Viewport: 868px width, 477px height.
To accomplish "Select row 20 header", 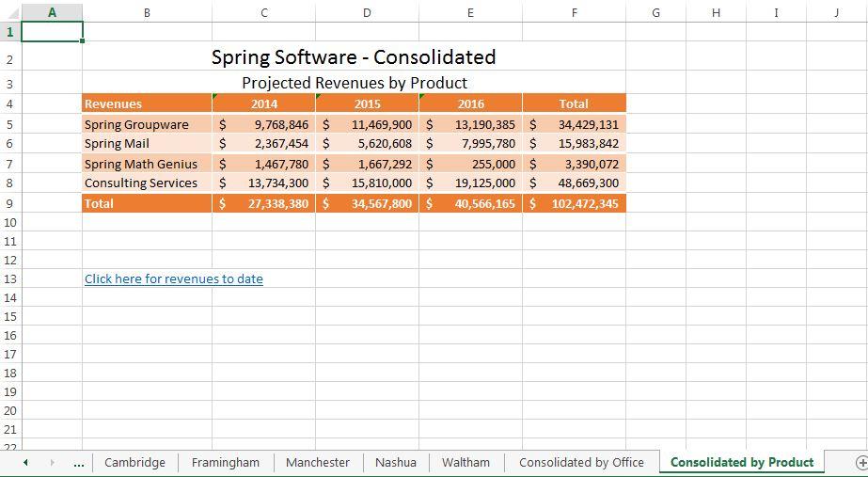I will pos(10,410).
